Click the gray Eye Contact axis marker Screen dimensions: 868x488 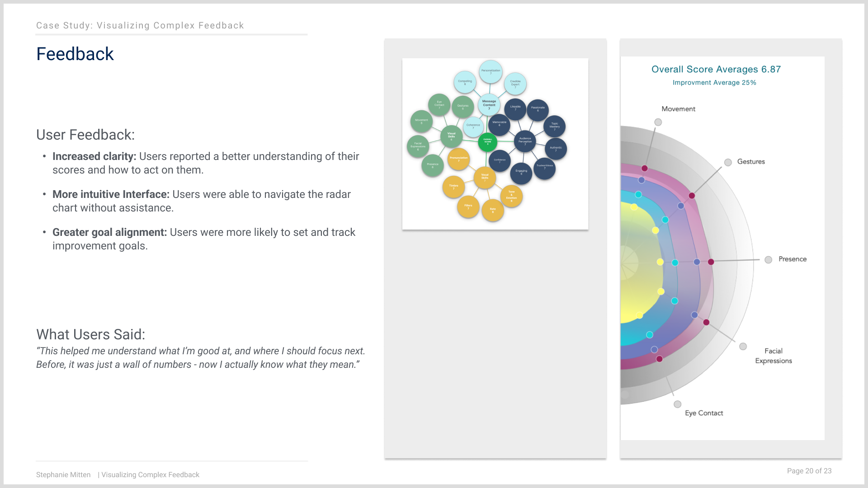pyautogui.click(x=677, y=404)
